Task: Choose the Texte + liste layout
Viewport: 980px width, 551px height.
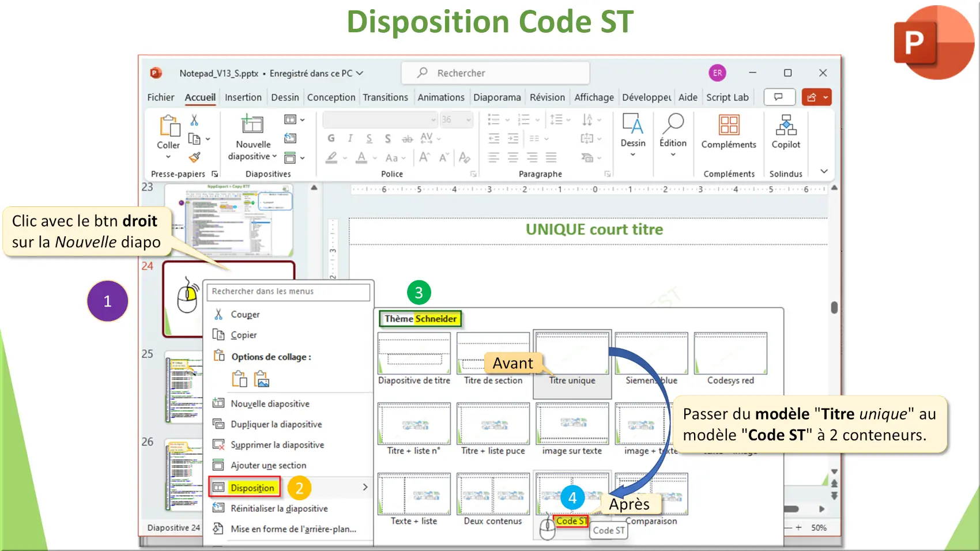Action: tap(414, 499)
